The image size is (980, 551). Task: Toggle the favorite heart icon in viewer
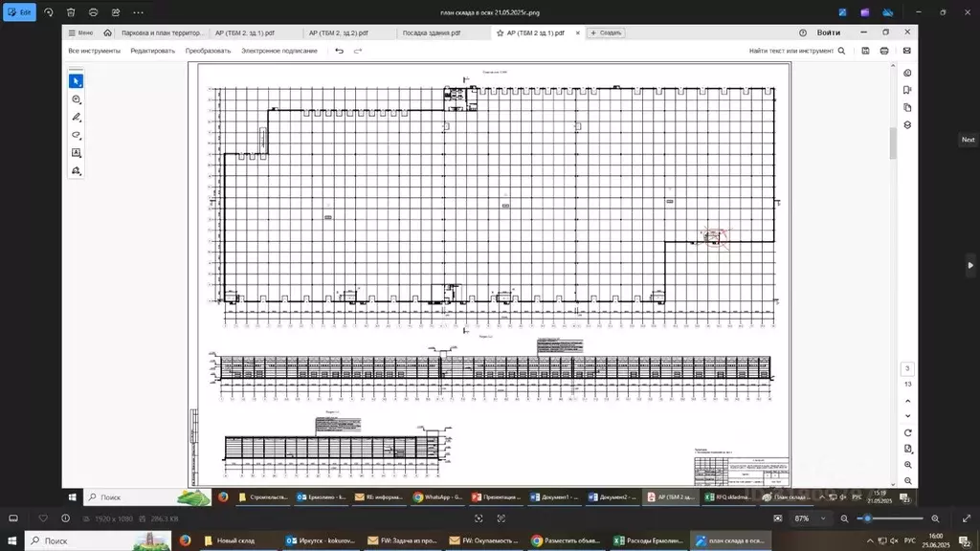click(42, 518)
